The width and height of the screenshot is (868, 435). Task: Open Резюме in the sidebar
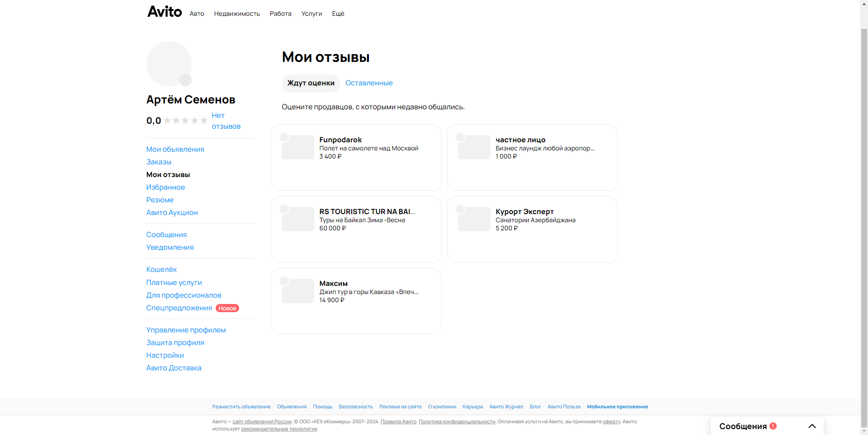(x=160, y=200)
